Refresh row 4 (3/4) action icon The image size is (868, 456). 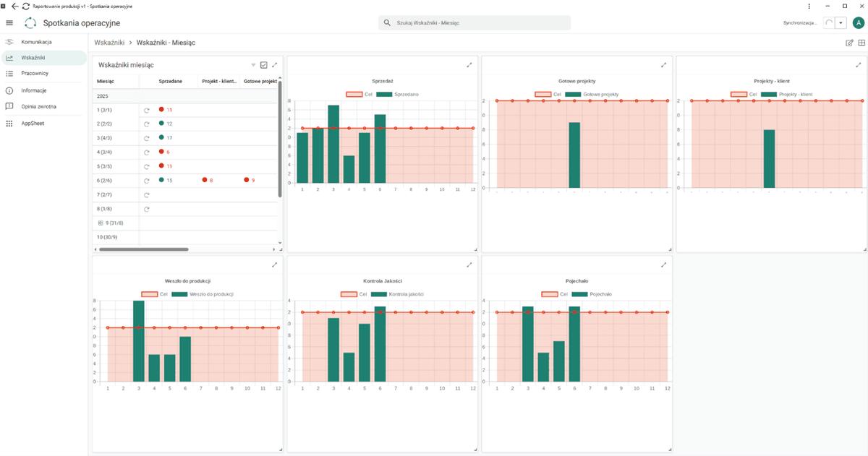147,152
